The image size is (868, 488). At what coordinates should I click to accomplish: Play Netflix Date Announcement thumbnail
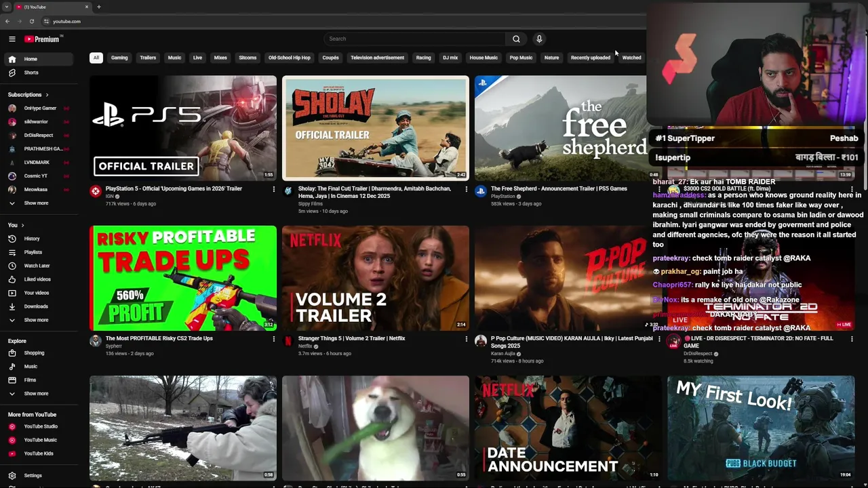click(568, 428)
